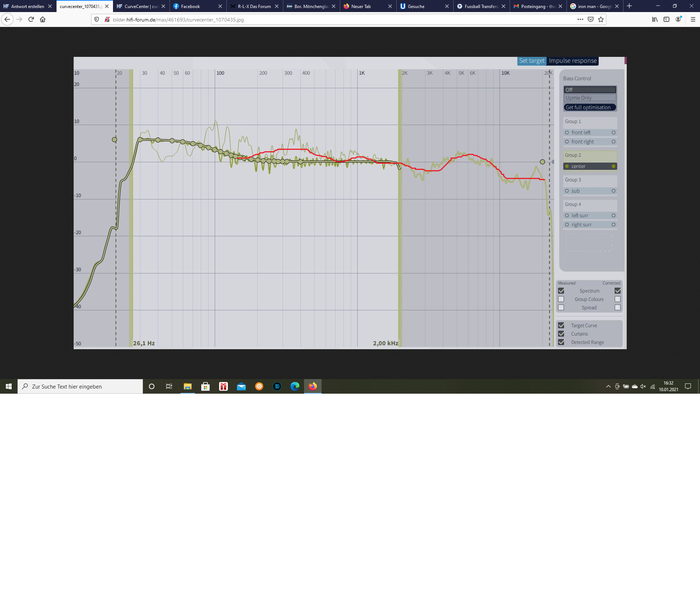Screen dimensions: 700x608
Task: Click the Save to Pocket icon
Action: pos(591,19)
